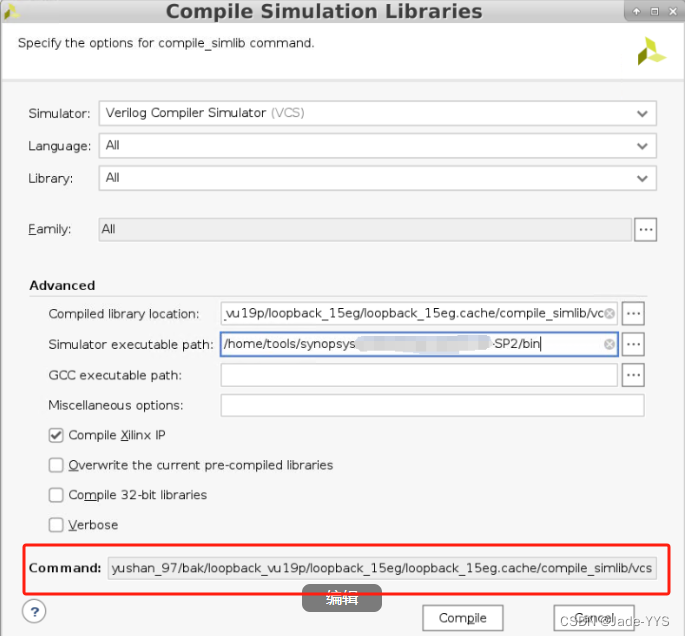685x636 pixels.
Task: Click the Compile button
Action: pos(463,618)
